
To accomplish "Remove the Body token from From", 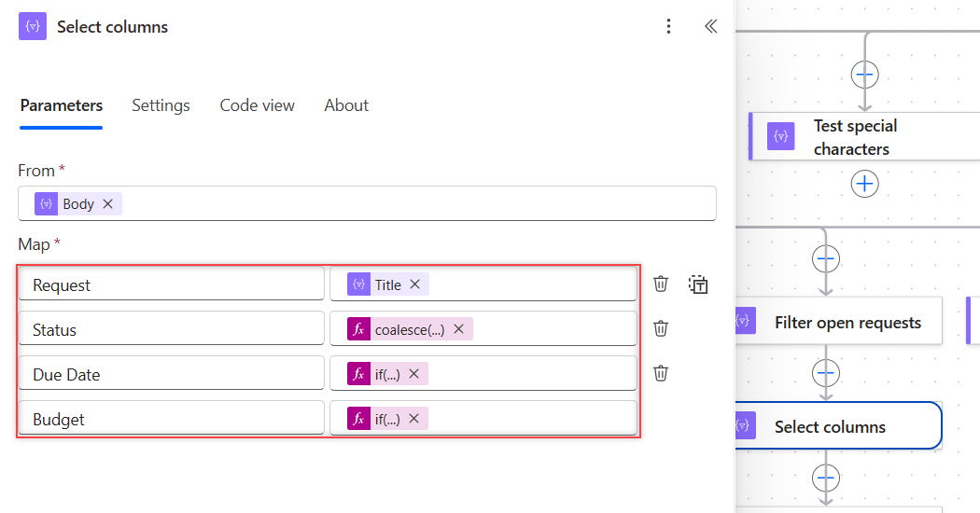I will [107, 203].
